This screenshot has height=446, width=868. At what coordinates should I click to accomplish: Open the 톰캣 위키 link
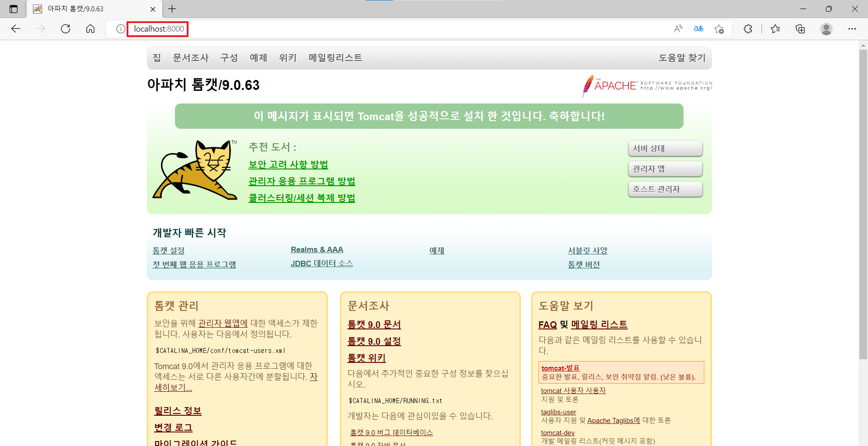366,358
